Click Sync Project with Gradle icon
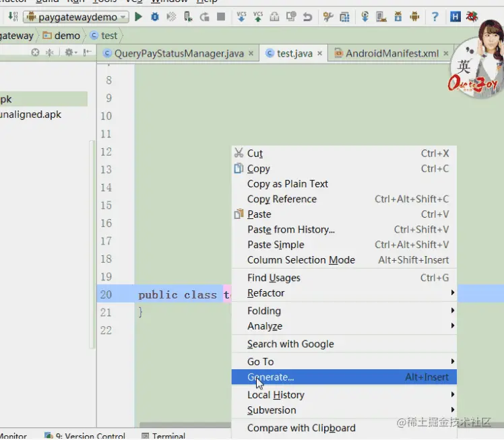 pyautogui.click(x=365, y=16)
